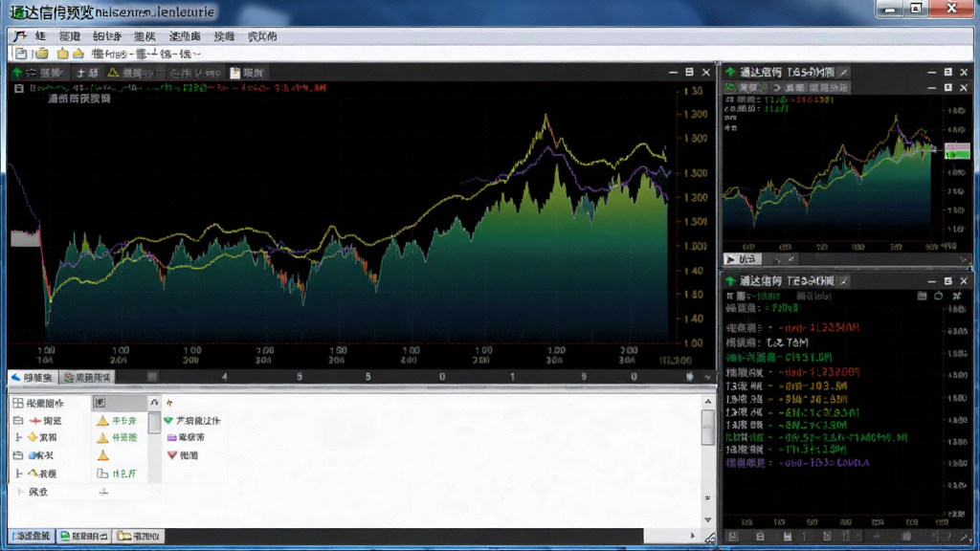
Task: Click the third yellow triangle, the one without a label
Action: click(103, 455)
